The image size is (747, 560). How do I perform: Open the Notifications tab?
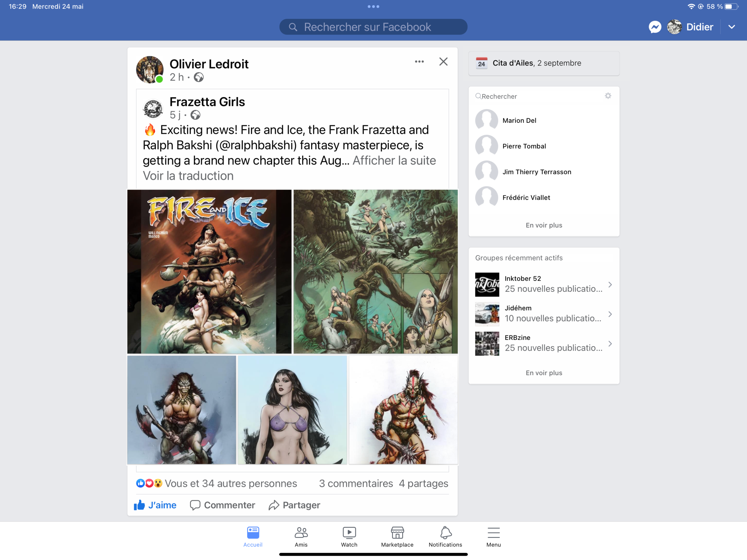(x=445, y=537)
